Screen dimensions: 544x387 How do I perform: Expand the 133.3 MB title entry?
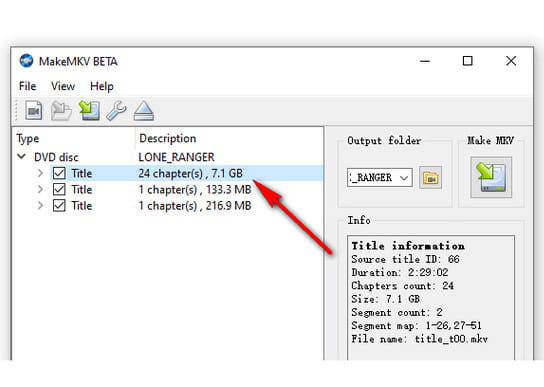click(40, 189)
